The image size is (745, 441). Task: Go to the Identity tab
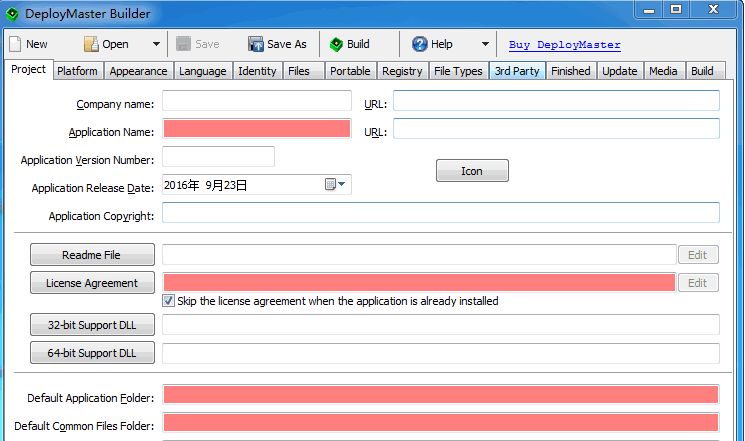pos(258,71)
